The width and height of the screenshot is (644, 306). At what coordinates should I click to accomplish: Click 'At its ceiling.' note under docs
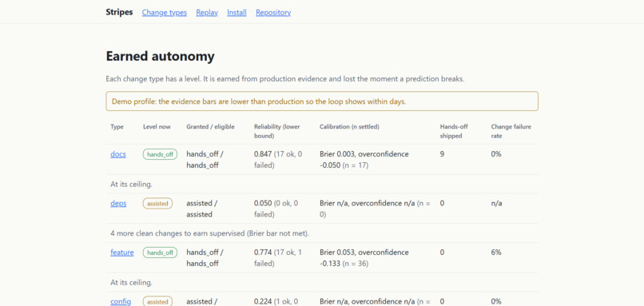click(131, 185)
